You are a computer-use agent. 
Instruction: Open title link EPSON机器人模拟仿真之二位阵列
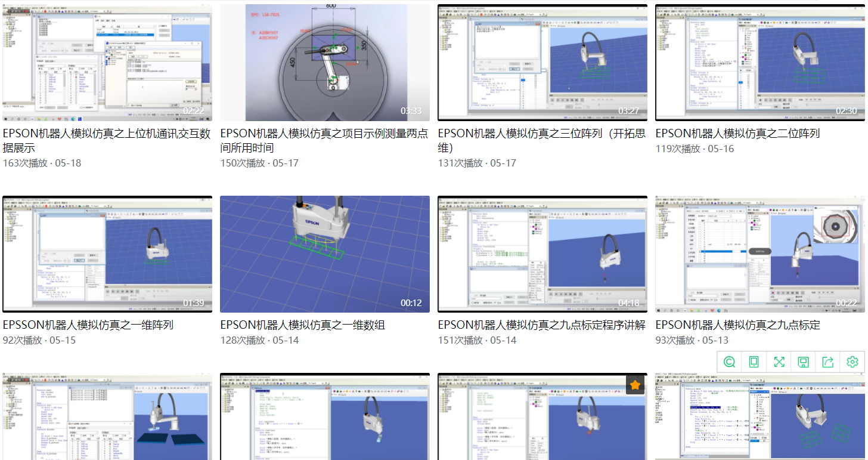coord(737,134)
